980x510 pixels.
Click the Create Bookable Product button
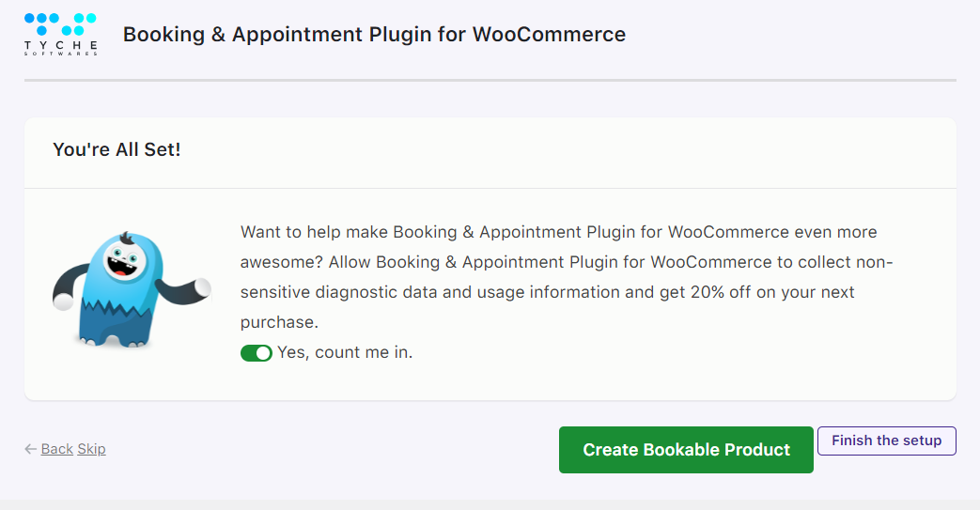coord(686,450)
